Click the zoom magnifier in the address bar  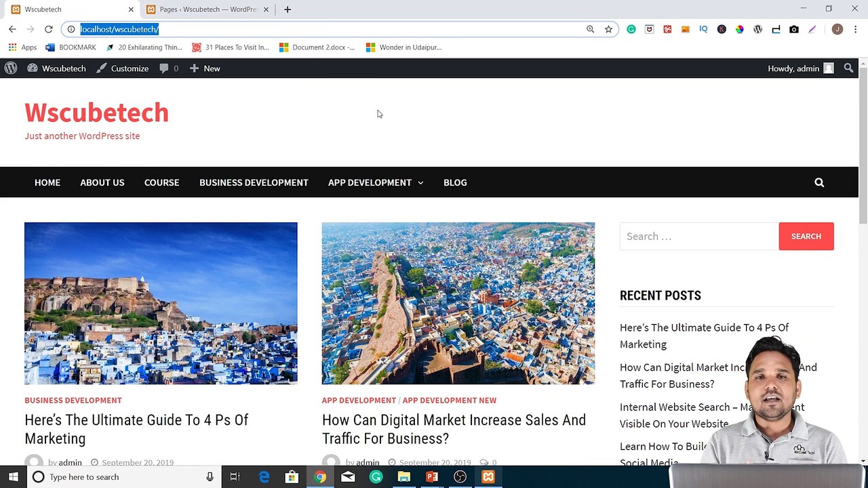[x=590, y=29]
